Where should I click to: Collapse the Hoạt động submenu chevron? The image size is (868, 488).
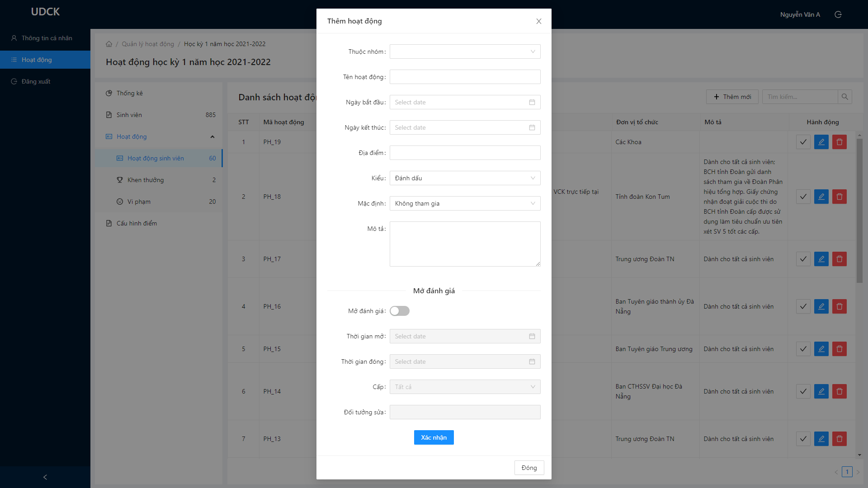pos(212,136)
